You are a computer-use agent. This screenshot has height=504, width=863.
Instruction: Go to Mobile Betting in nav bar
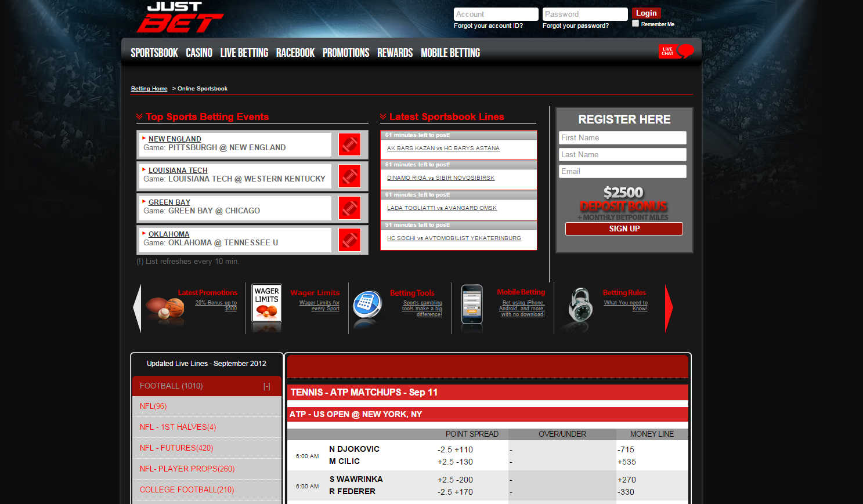pyautogui.click(x=450, y=53)
